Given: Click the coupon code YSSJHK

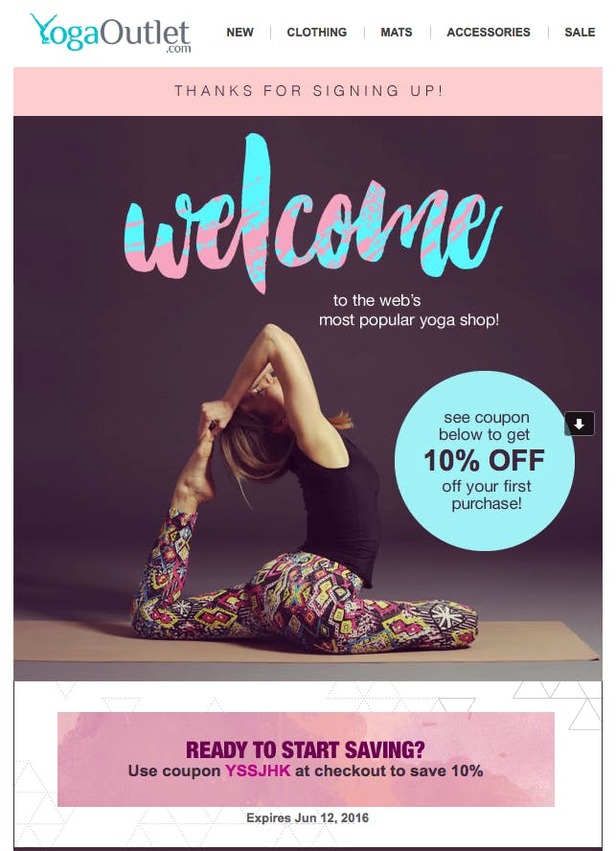Looking at the screenshot, I should (x=258, y=770).
